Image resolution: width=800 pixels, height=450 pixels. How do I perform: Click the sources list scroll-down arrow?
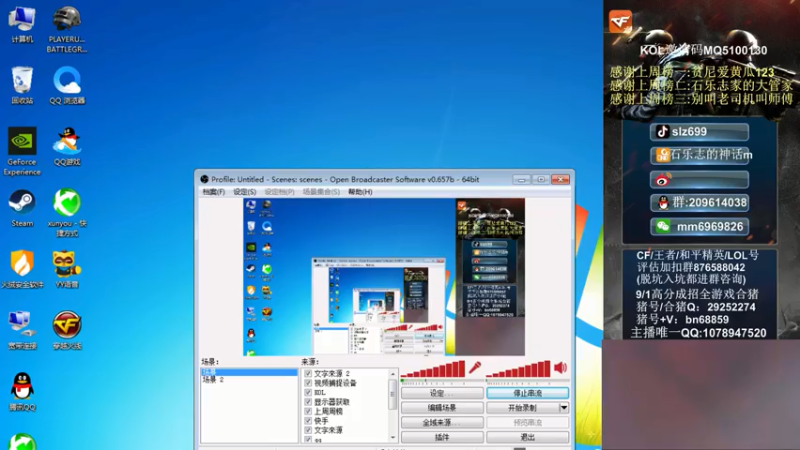point(392,437)
